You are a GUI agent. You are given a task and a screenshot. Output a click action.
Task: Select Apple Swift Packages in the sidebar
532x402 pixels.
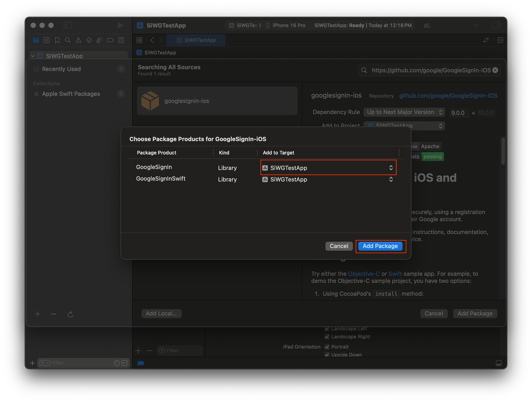click(71, 94)
